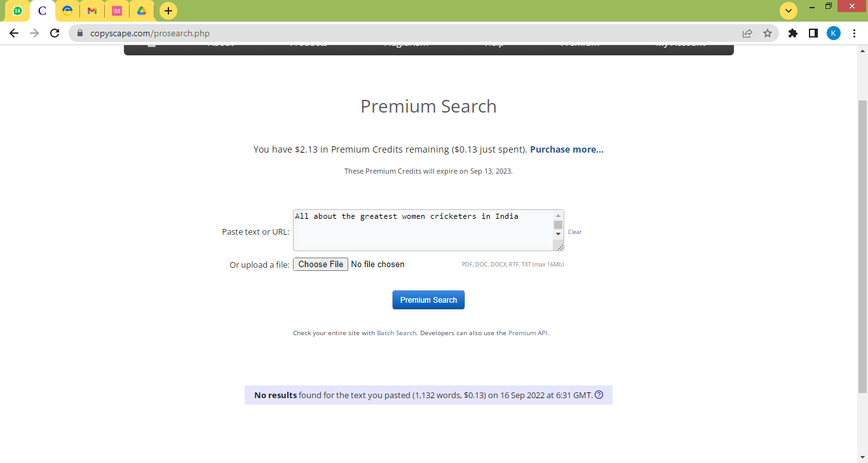Clear the pasted text with Clear link
Viewport: 868px width, 463px height.
click(574, 232)
